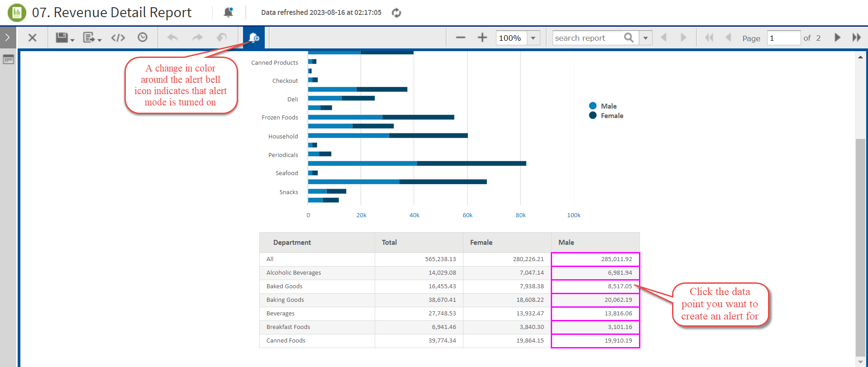Click the Snacks axis label
868x367 pixels.
(289, 192)
